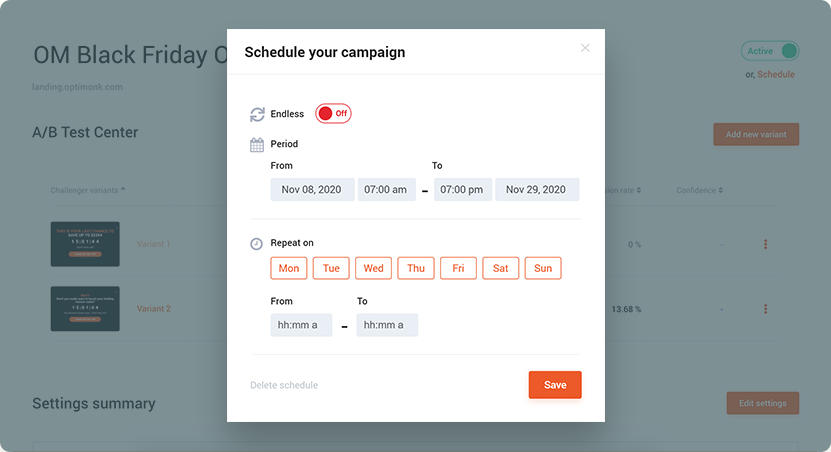Click the Repeat on clock icon

(257, 244)
